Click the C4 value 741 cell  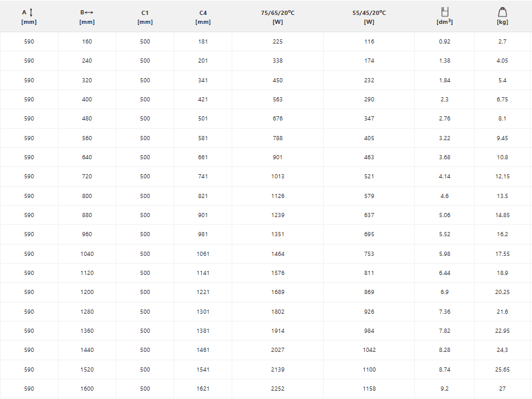point(203,177)
